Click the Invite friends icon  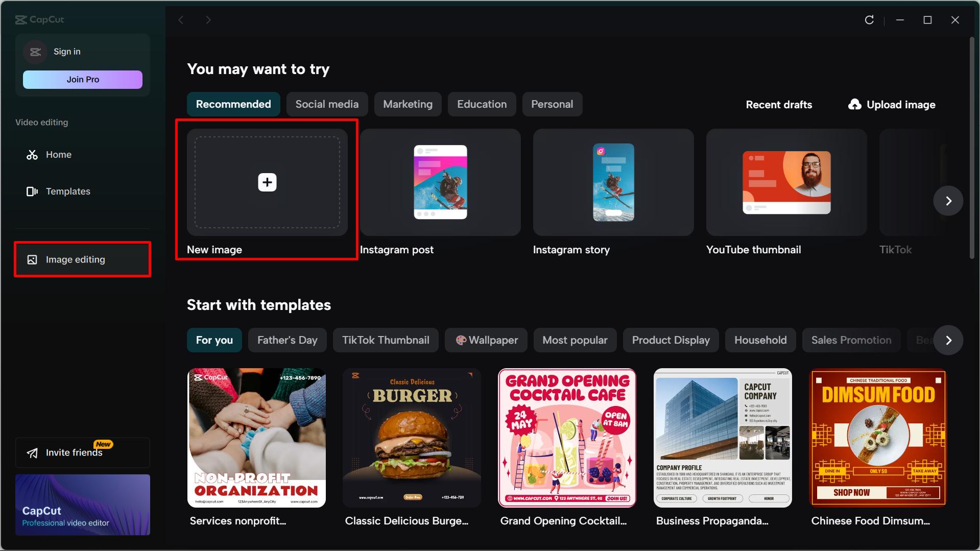(32, 452)
